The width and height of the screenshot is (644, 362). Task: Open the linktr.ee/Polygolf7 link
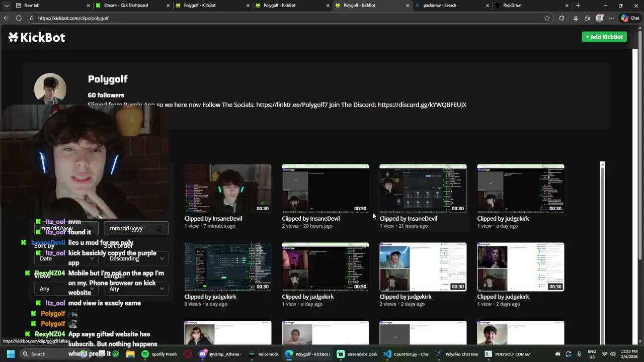click(292, 105)
